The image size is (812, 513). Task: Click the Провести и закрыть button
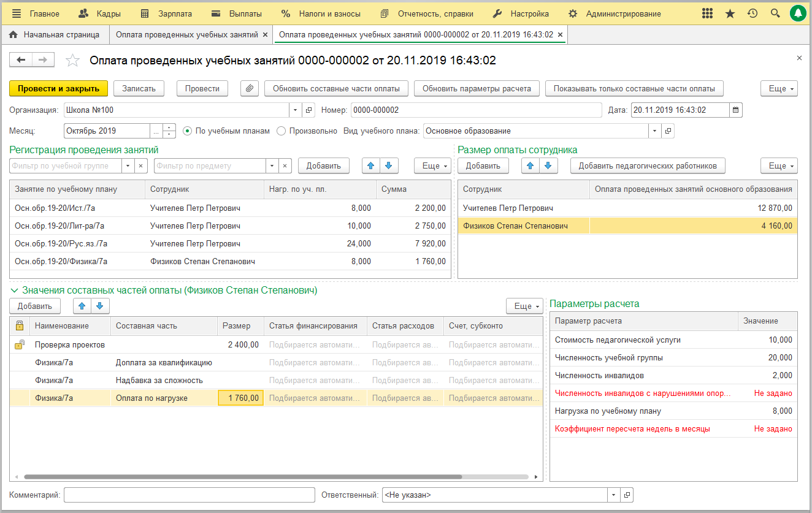point(58,88)
